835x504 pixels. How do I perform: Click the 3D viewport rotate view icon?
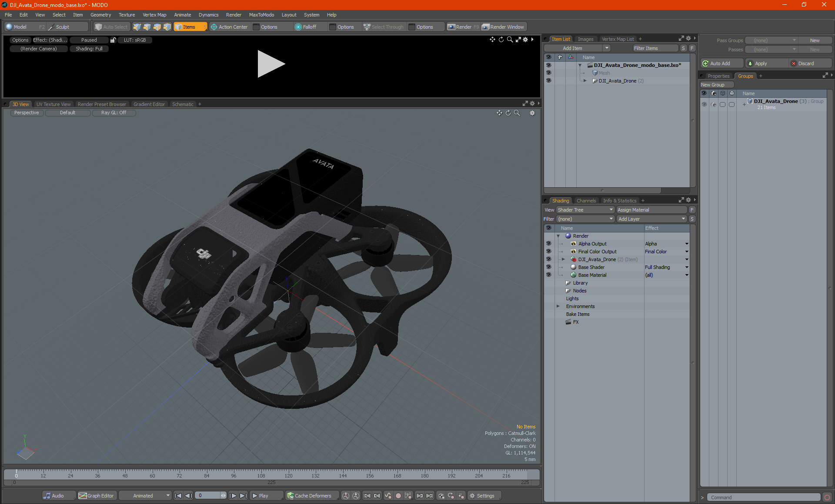(508, 113)
